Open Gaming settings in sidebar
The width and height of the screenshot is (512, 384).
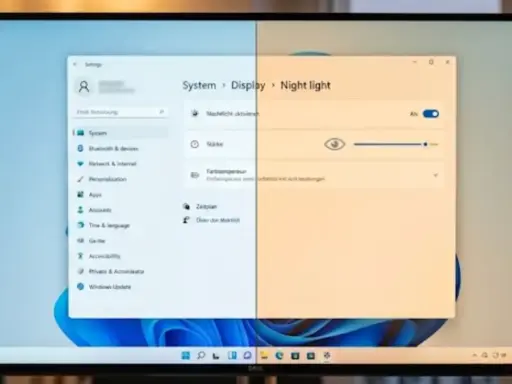pos(97,241)
